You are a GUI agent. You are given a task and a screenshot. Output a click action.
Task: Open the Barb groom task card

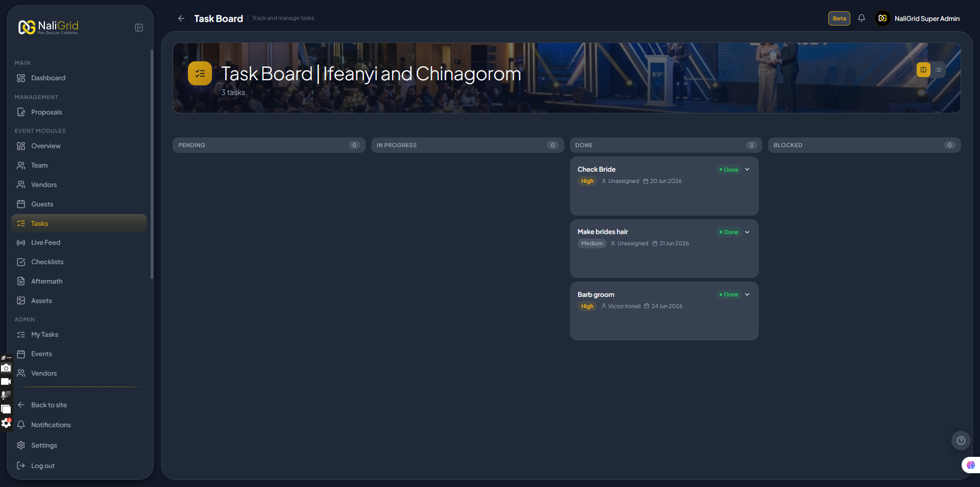664,311
